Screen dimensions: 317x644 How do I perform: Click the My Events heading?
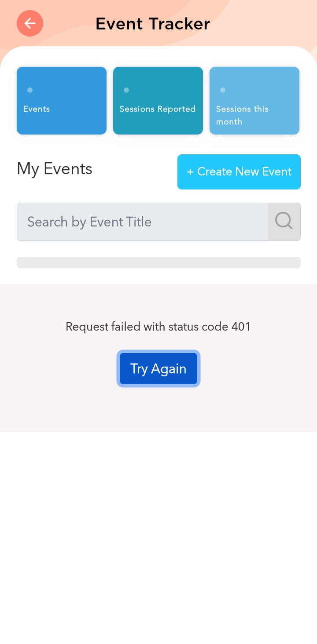[55, 169]
